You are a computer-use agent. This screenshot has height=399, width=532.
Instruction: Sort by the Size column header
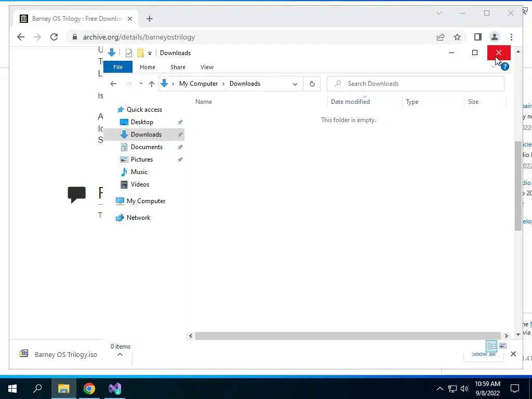point(473,102)
